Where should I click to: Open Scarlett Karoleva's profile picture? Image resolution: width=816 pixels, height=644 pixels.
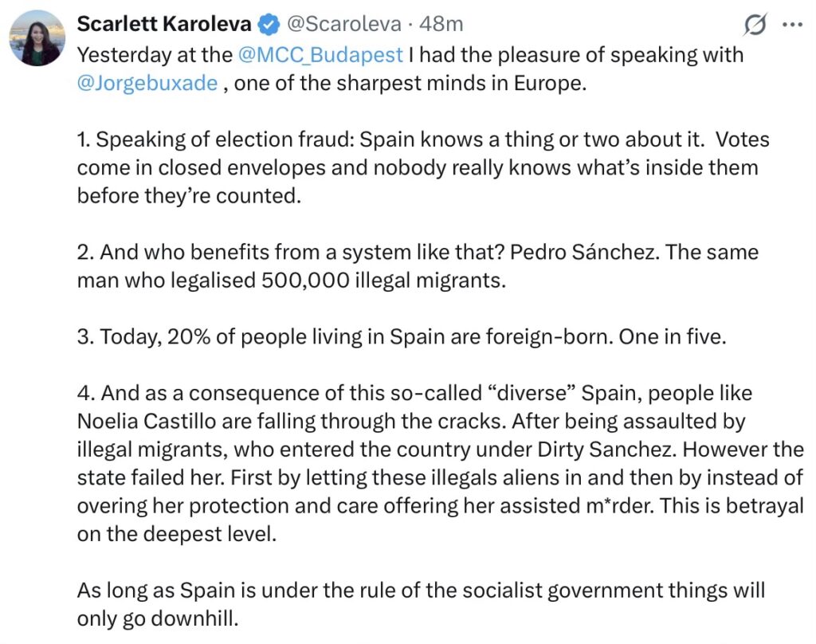click(x=37, y=38)
